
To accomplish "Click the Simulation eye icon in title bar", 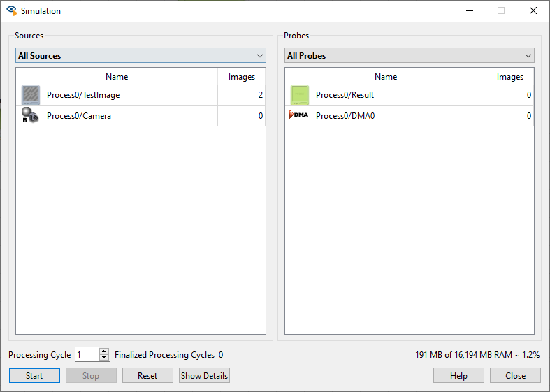I will [12, 10].
